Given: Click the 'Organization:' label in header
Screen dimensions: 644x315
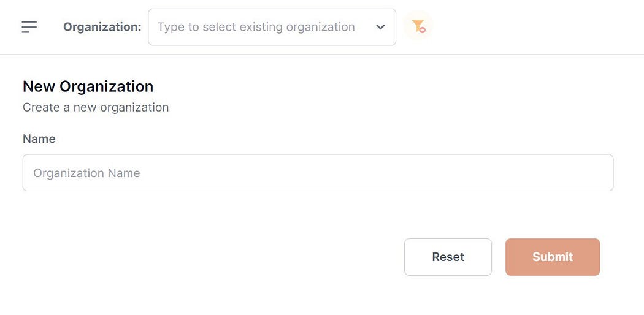Looking at the screenshot, I should (102, 27).
